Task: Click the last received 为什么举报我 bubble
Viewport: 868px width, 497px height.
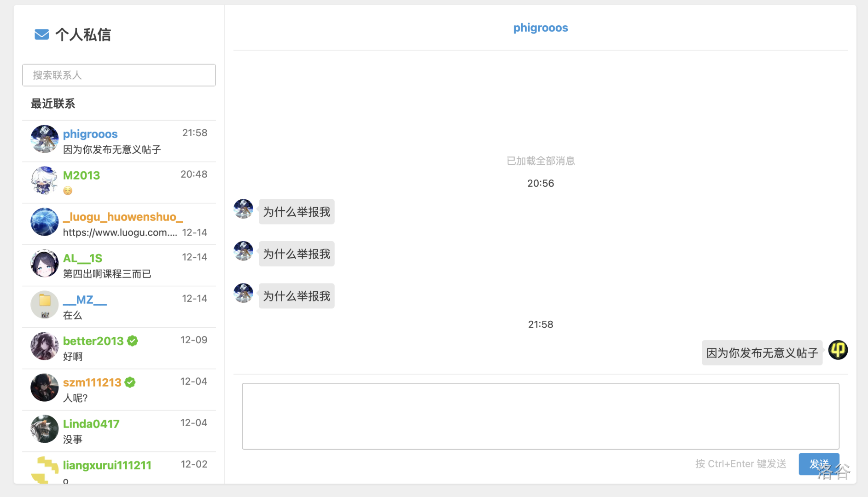Action: tap(297, 296)
